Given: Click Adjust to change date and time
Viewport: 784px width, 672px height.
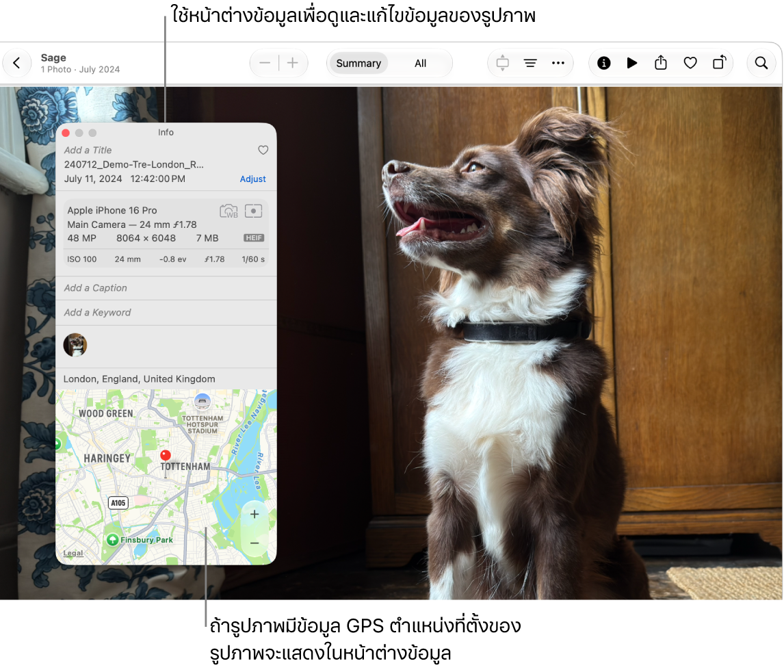Looking at the screenshot, I should (x=252, y=179).
